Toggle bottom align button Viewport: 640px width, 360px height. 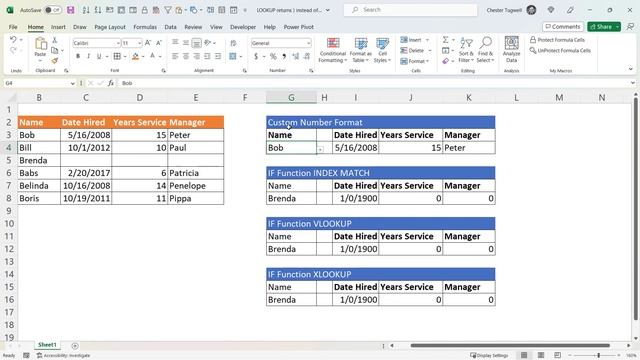coord(196,42)
